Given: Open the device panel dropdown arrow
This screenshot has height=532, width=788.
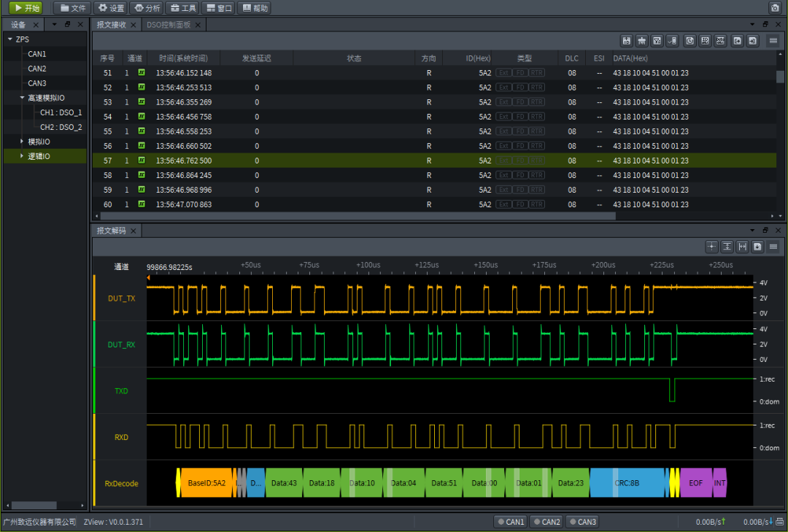Looking at the screenshot, I should tap(54, 24).
